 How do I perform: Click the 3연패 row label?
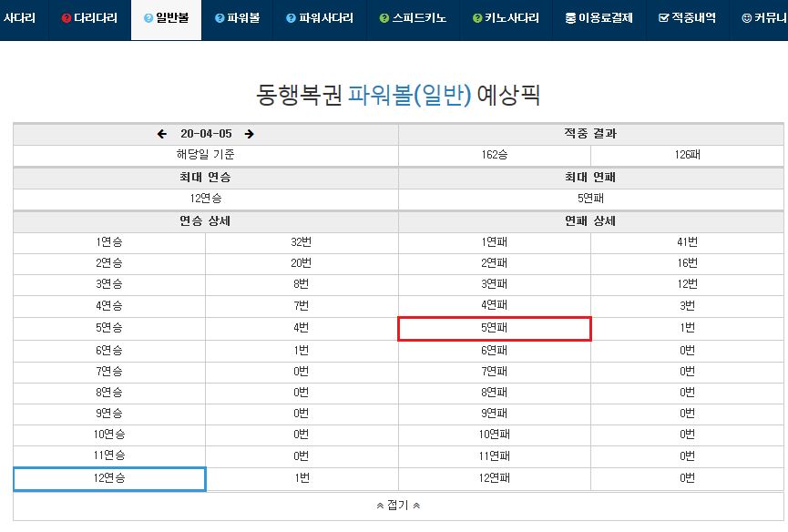click(x=495, y=284)
